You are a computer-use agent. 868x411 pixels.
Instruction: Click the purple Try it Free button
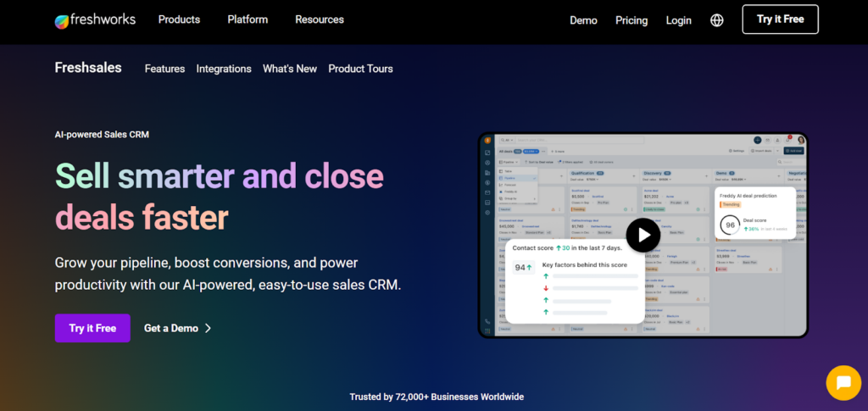[x=92, y=328]
